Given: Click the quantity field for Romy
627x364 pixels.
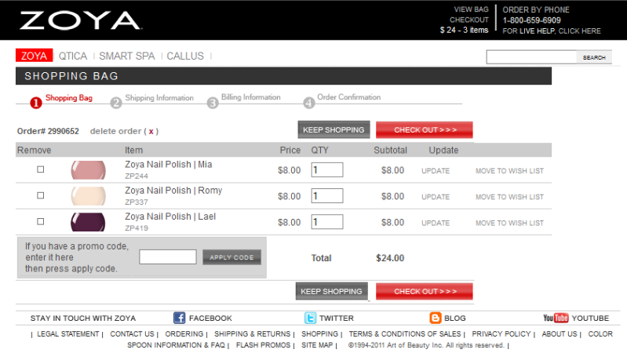Looking at the screenshot, I should [x=327, y=196].
